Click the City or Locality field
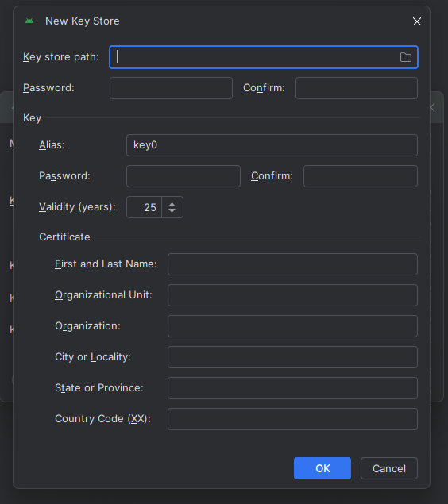This screenshot has height=504, width=448. 292,357
